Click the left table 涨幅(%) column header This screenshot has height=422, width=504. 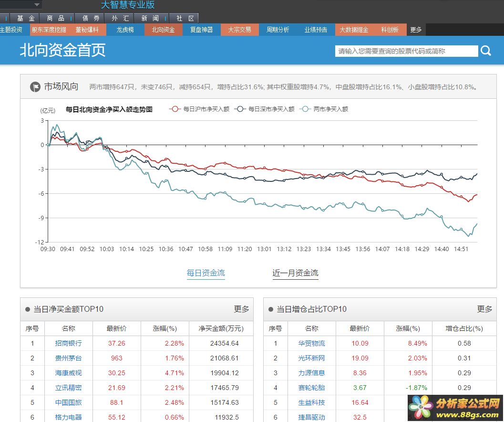click(x=165, y=328)
